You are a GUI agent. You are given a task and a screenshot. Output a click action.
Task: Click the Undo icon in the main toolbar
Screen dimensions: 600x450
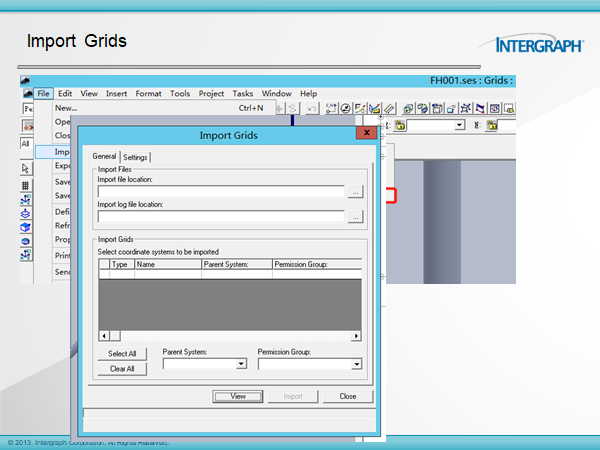(311, 109)
